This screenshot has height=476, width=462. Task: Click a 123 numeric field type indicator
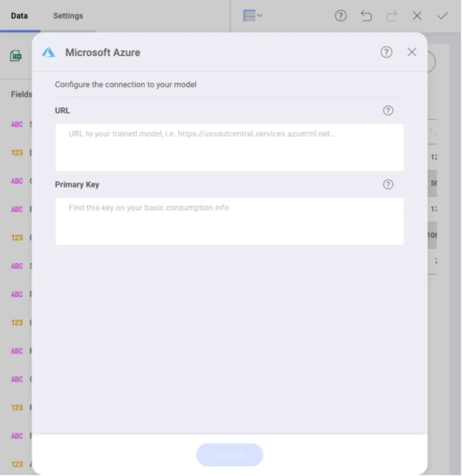pos(17,152)
